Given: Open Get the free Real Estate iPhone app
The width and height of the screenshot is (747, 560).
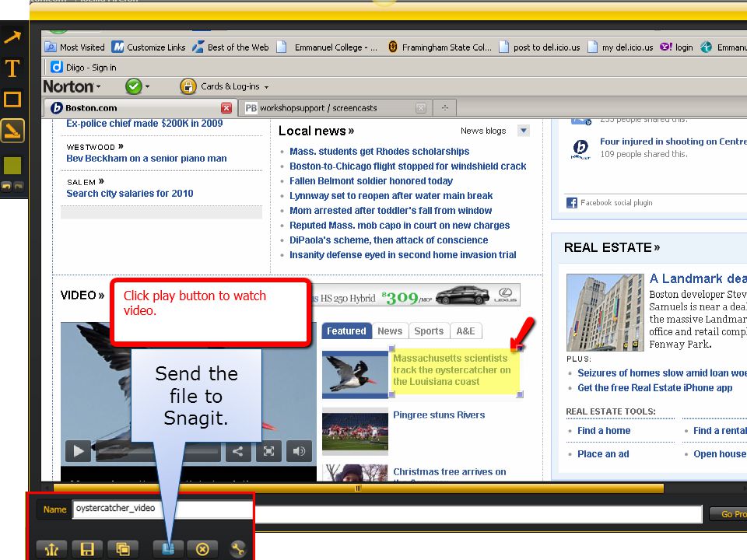Looking at the screenshot, I should pyautogui.click(x=654, y=387).
